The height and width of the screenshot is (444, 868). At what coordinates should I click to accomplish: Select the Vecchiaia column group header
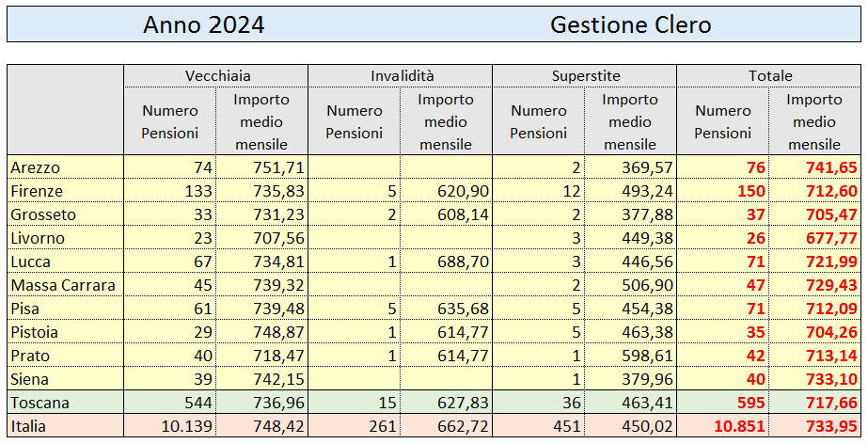(216, 76)
